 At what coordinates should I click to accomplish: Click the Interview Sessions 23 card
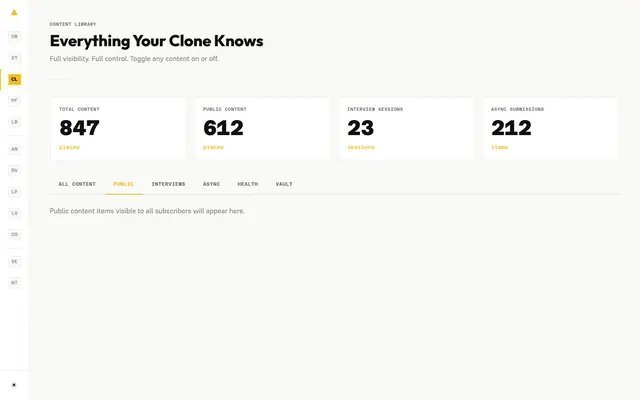tap(406, 129)
